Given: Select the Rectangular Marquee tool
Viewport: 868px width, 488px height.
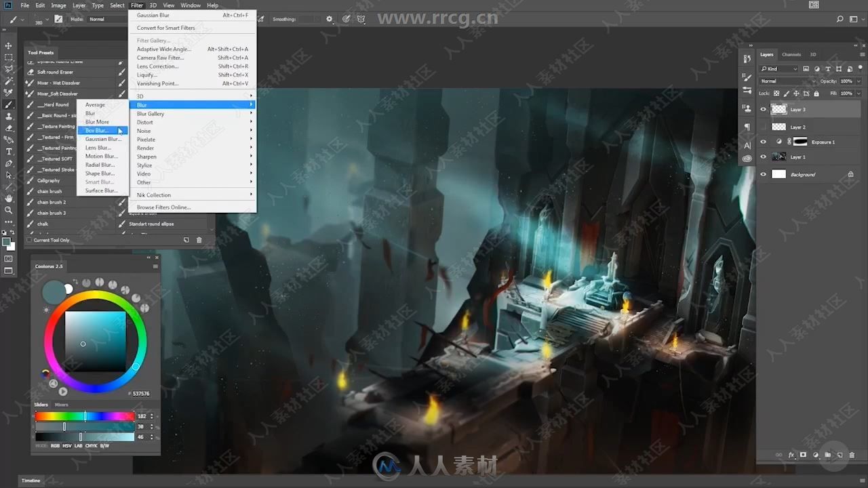Looking at the screenshot, I should tap(9, 58).
